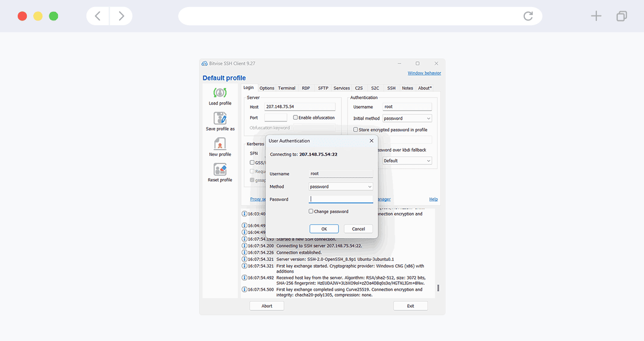Click the browser address bar
Image resolution: width=644 pixels, height=341 pixels.
(x=360, y=16)
